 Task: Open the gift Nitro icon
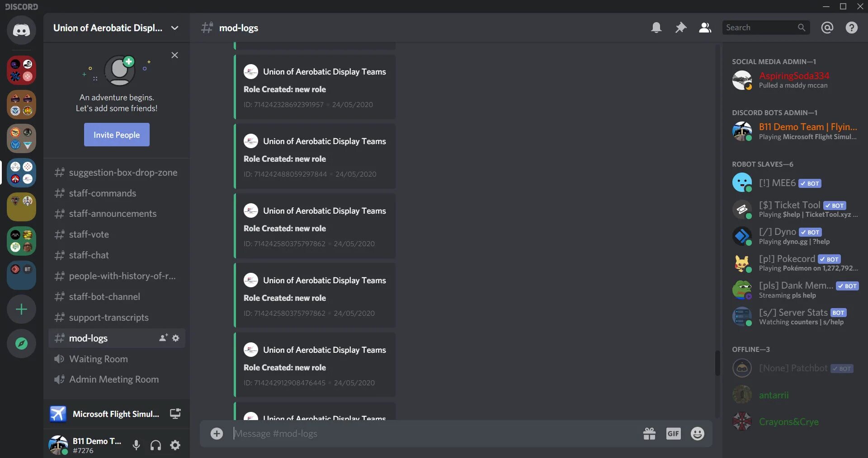click(649, 434)
